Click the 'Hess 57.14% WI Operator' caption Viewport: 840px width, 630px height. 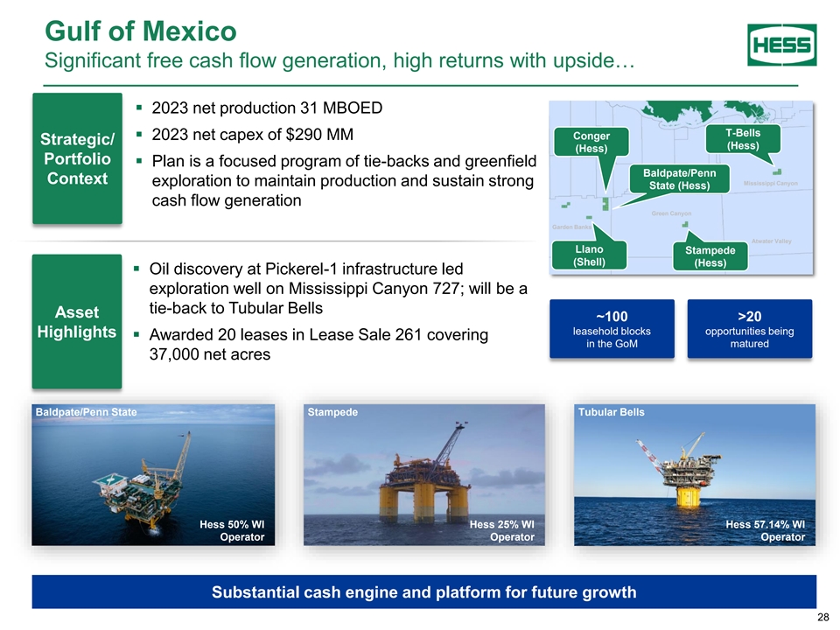click(765, 530)
